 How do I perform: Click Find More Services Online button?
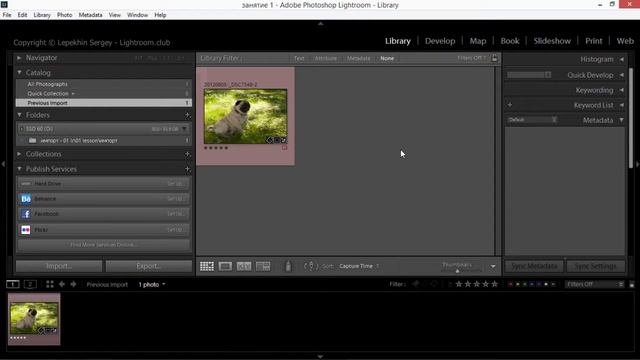click(x=104, y=245)
